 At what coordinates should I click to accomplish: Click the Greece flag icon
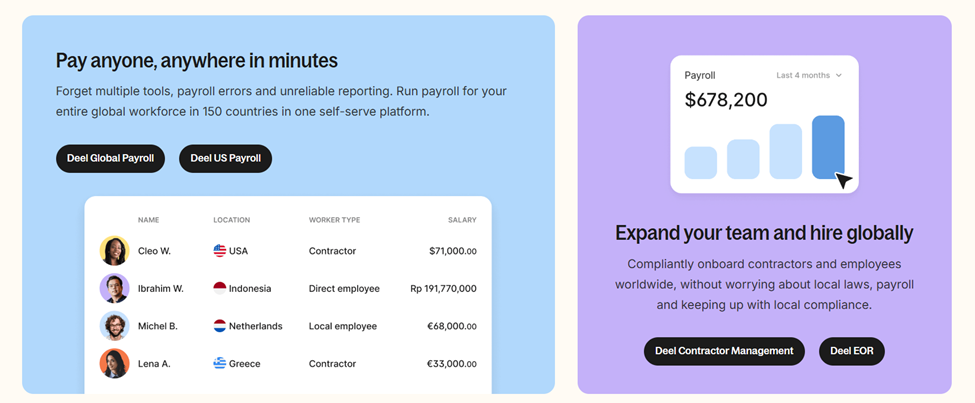(x=219, y=363)
